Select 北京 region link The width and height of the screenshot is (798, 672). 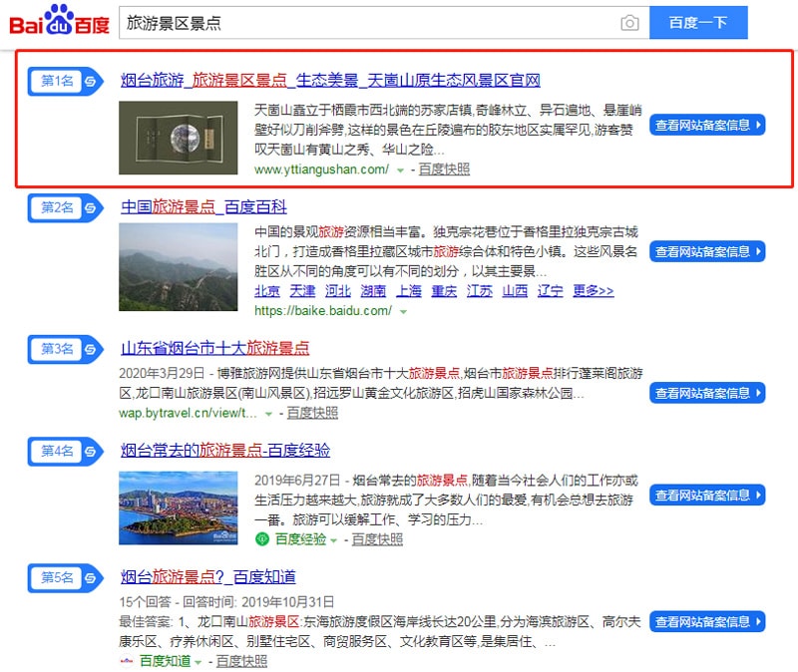267,291
